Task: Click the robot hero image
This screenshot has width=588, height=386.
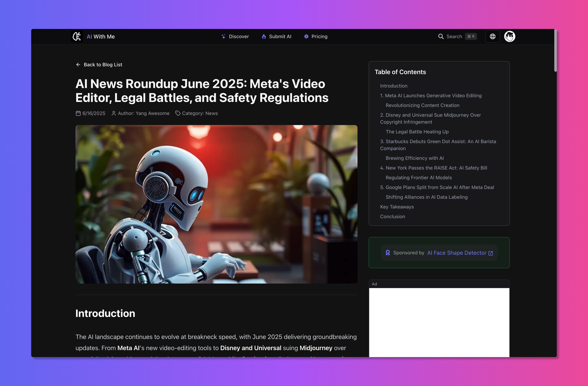Action: (216, 204)
